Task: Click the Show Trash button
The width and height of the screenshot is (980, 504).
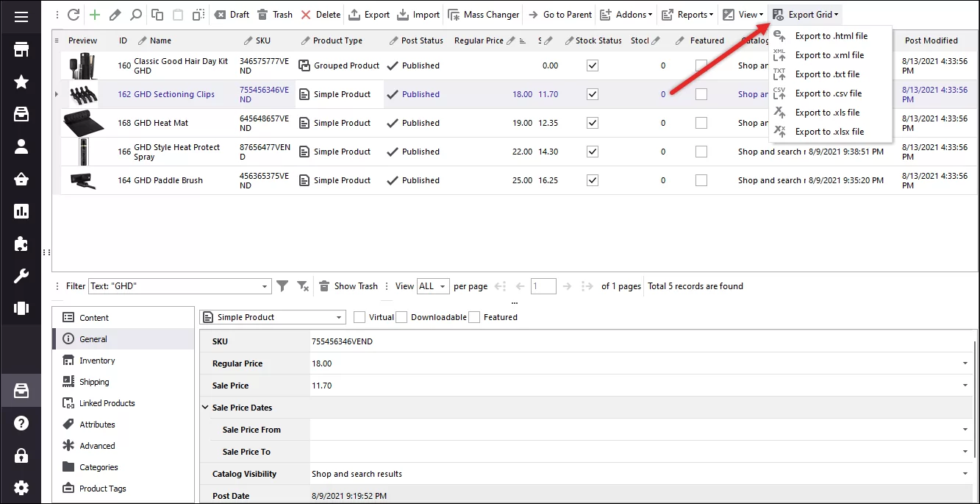Action: pos(348,286)
